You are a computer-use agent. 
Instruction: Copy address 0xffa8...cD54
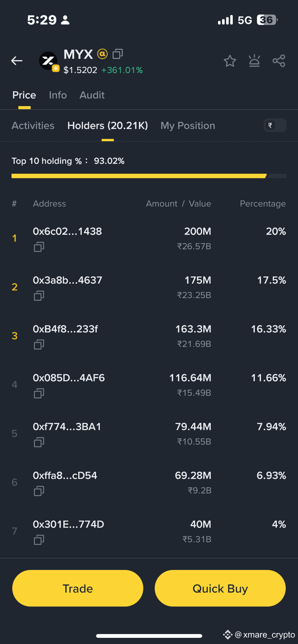click(39, 491)
